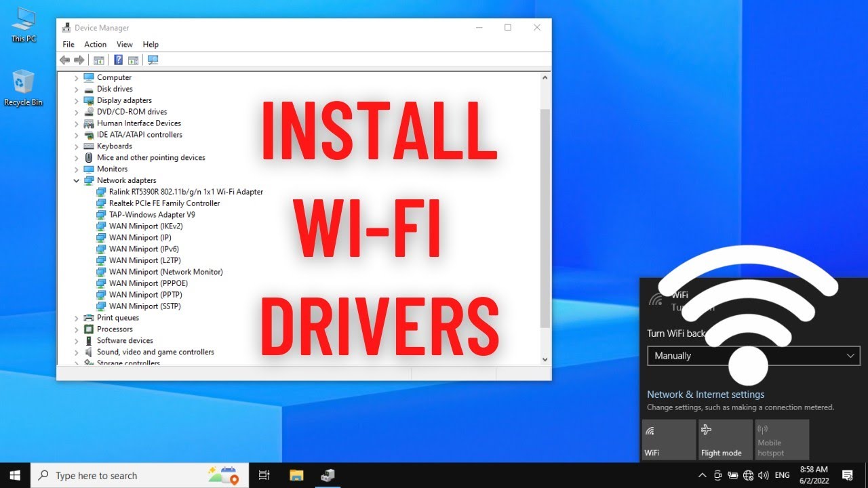Toggle Mobile hotspot
The width and height of the screenshot is (868, 488).
781,439
